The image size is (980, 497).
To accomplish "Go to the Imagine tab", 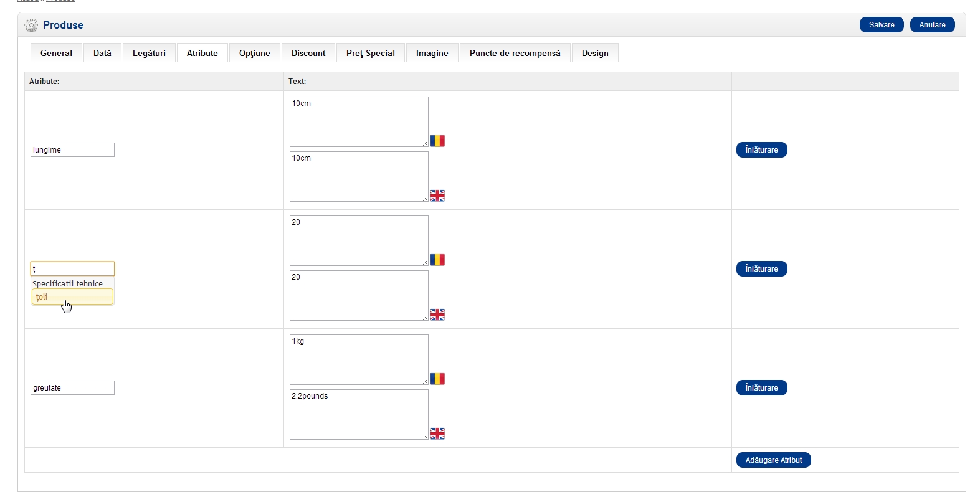I will (x=432, y=53).
